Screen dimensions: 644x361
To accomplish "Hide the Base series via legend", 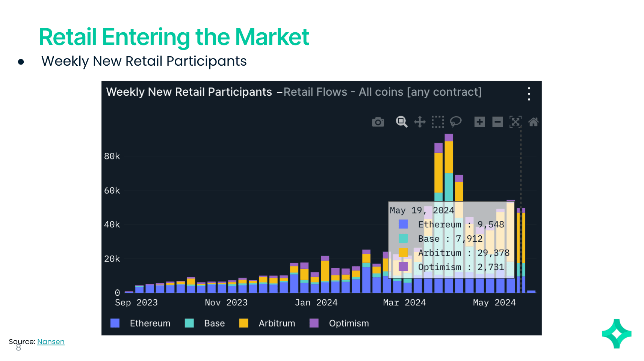I will 214,323.
